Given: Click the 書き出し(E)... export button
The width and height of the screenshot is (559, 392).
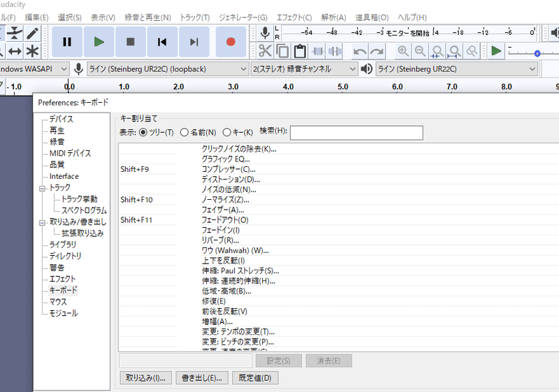Looking at the screenshot, I should pos(202,378).
